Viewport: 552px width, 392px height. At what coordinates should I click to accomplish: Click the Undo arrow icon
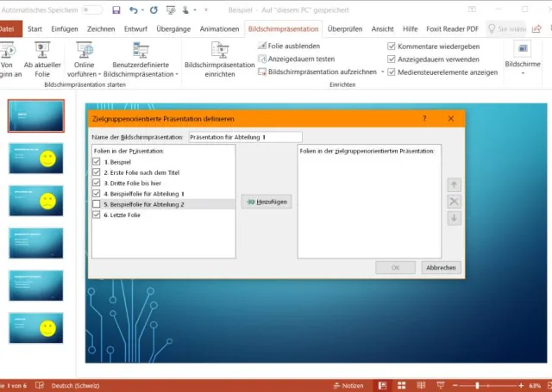(134, 9)
